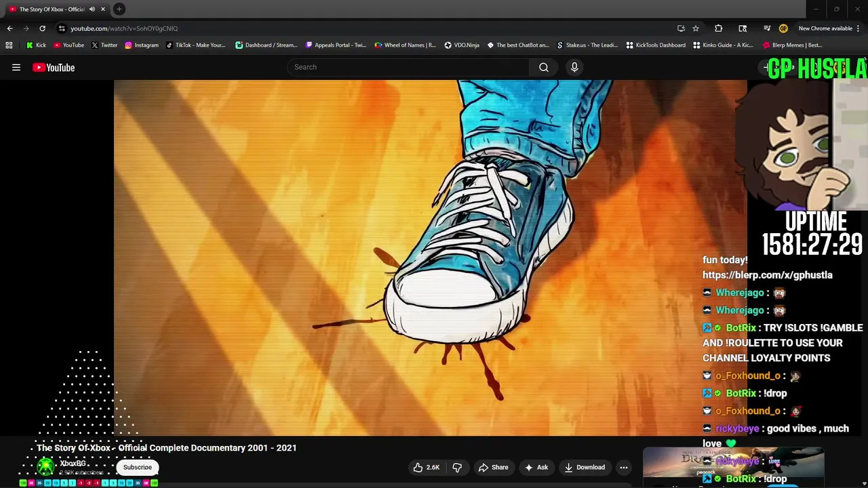Open the install app icon in address bar
The height and width of the screenshot is (488, 868).
[x=681, y=28]
